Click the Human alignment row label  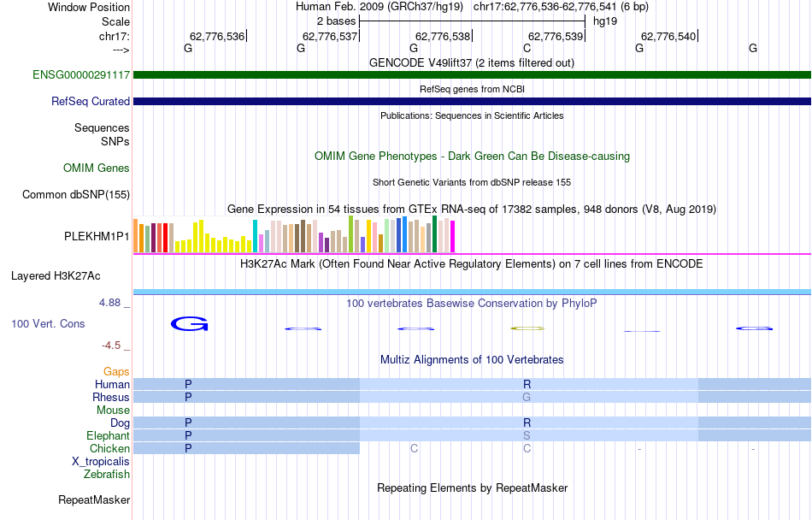112,384
